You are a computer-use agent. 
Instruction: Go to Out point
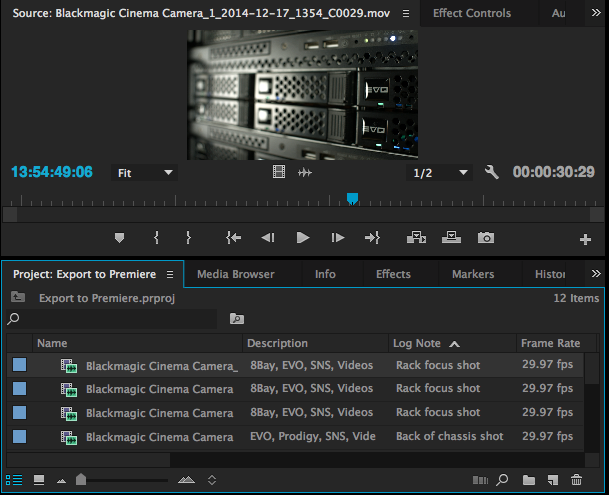point(372,237)
